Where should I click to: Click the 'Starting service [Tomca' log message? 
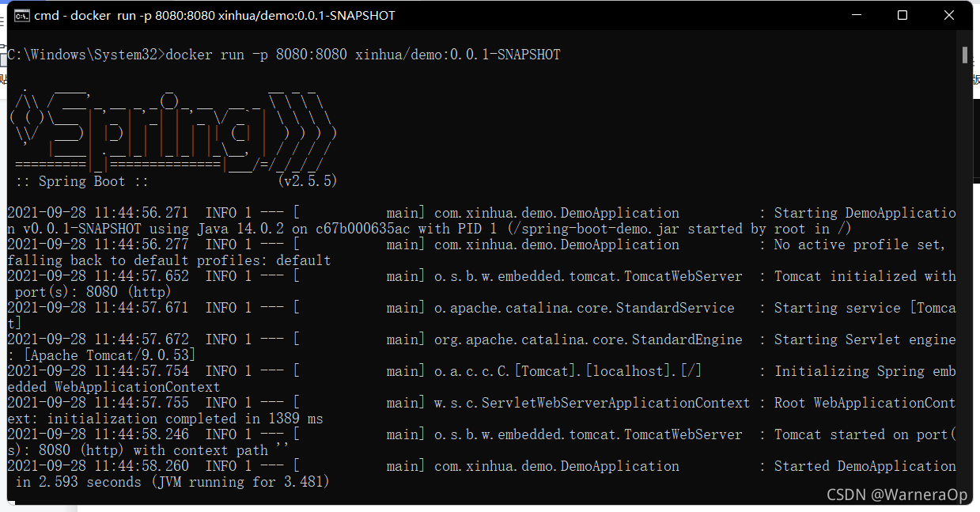click(865, 308)
